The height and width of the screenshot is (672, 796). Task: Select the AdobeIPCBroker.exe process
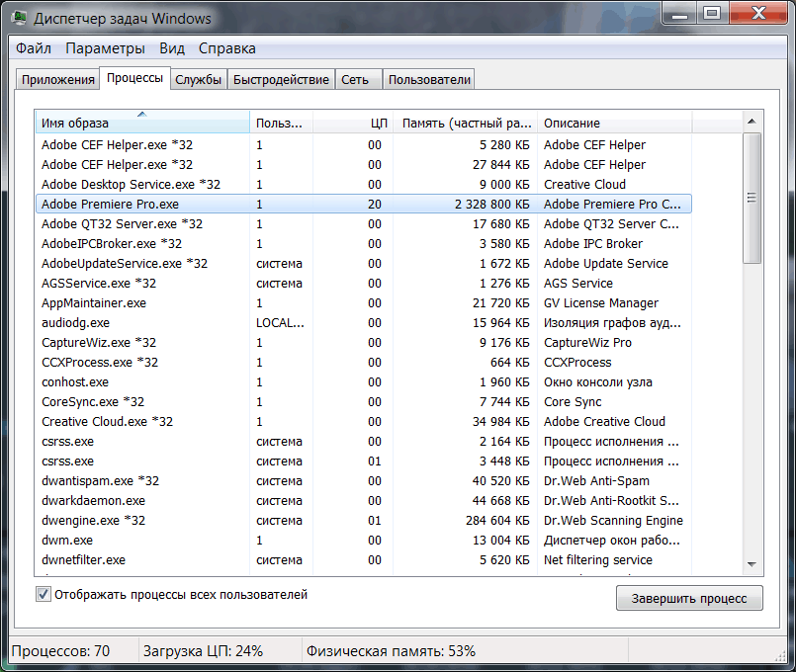tap(364, 243)
